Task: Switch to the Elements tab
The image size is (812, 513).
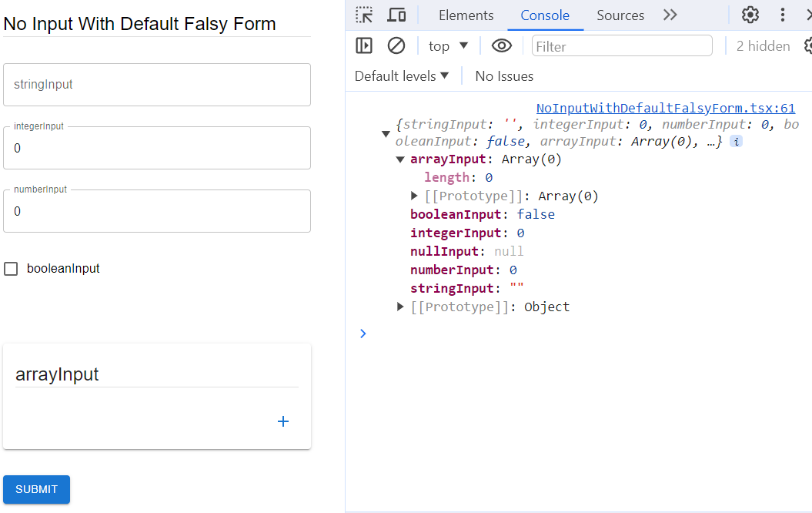Action: (x=466, y=15)
